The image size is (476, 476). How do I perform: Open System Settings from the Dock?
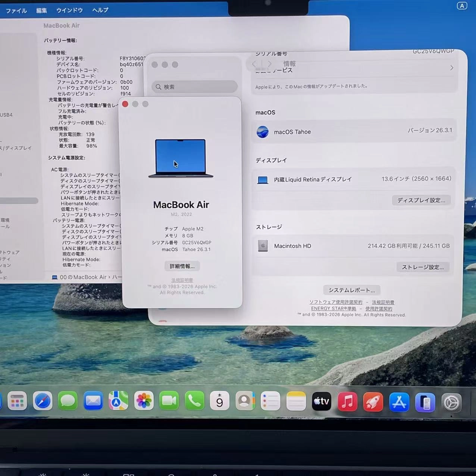(451, 401)
